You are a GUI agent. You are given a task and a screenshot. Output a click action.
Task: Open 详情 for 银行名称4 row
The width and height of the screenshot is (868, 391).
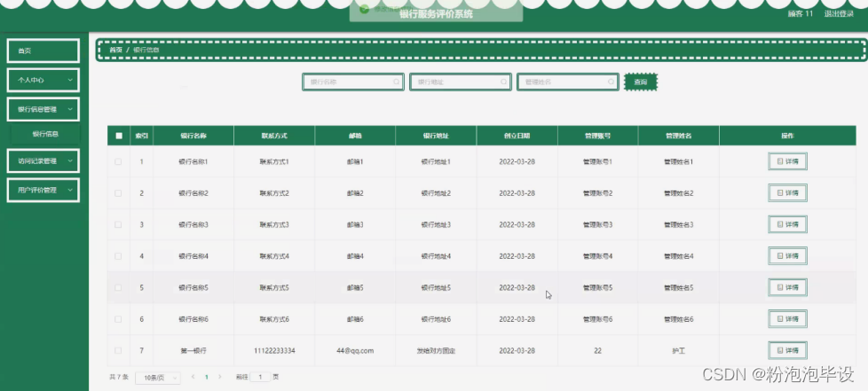click(x=788, y=256)
